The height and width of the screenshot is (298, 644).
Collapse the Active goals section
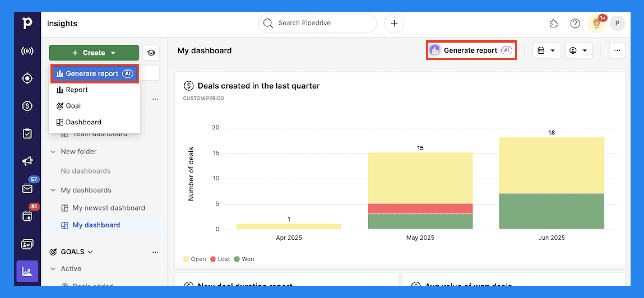pyautogui.click(x=53, y=269)
